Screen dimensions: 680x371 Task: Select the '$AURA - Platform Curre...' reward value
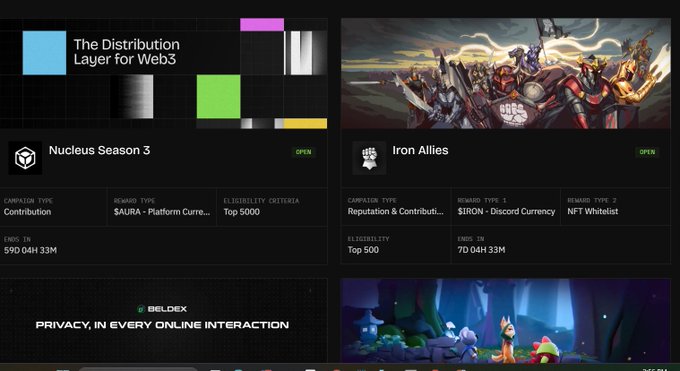(x=162, y=212)
